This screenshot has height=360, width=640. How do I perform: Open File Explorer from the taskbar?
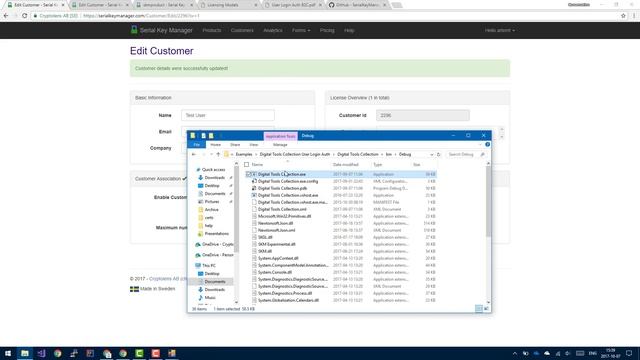pos(24,353)
